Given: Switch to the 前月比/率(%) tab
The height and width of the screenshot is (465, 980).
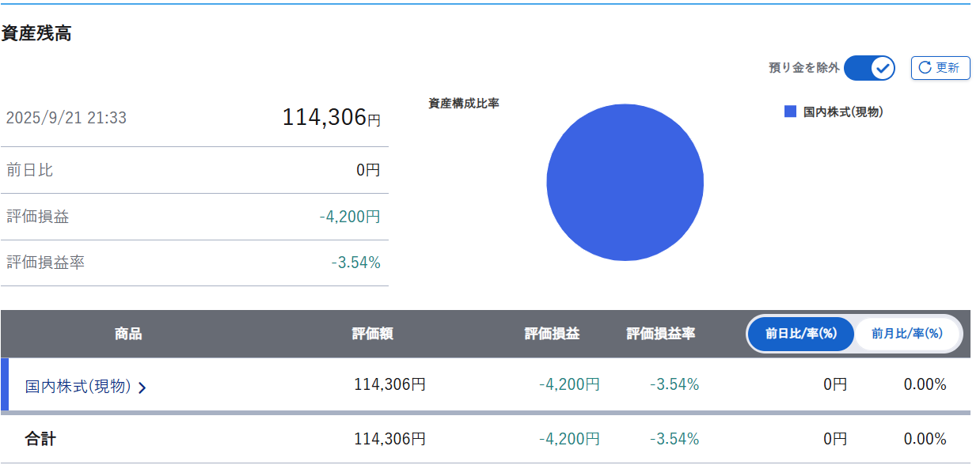Looking at the screenshot, I should point(907,334).
